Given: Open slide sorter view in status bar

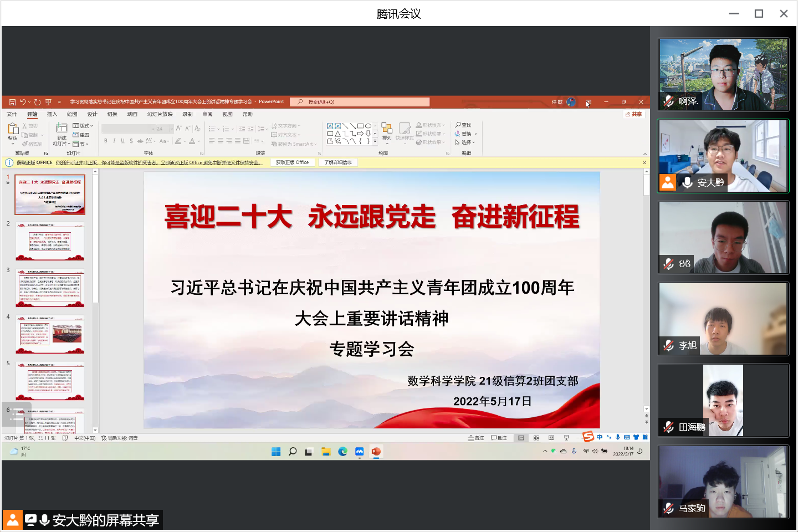Looking at the screenshot, I should pyautogui.click(x=536, y=438).
